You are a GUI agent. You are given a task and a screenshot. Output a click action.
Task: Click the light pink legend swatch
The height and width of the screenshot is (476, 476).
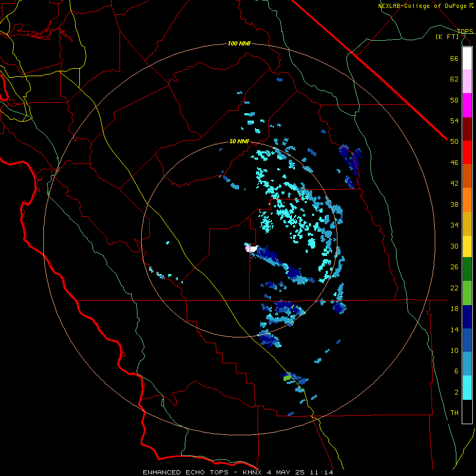coord(467,81)
